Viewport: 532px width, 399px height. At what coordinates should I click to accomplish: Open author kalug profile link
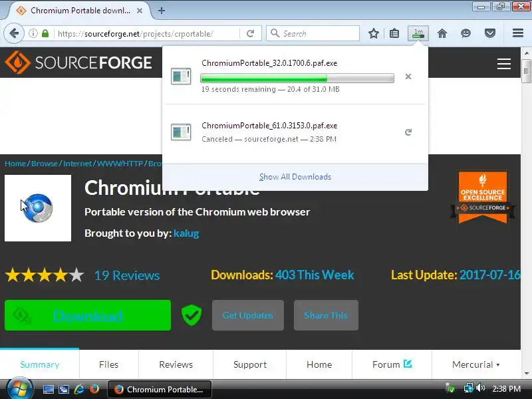pos(186,233)
